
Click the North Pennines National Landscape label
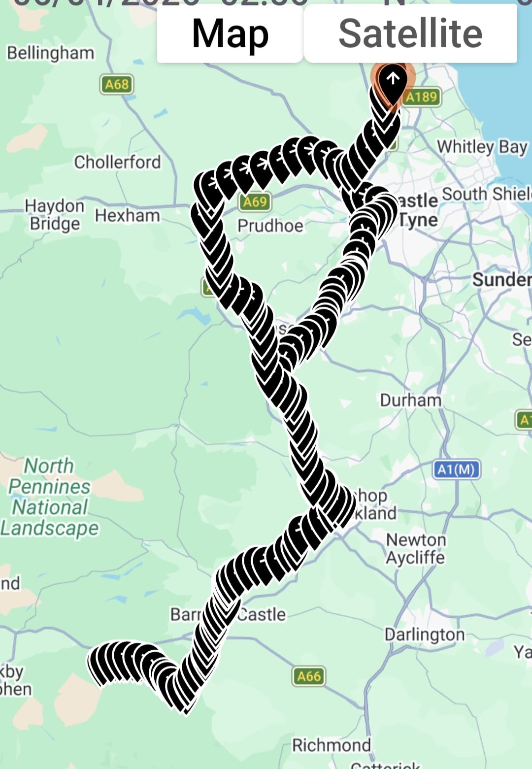tap(49, 497)
